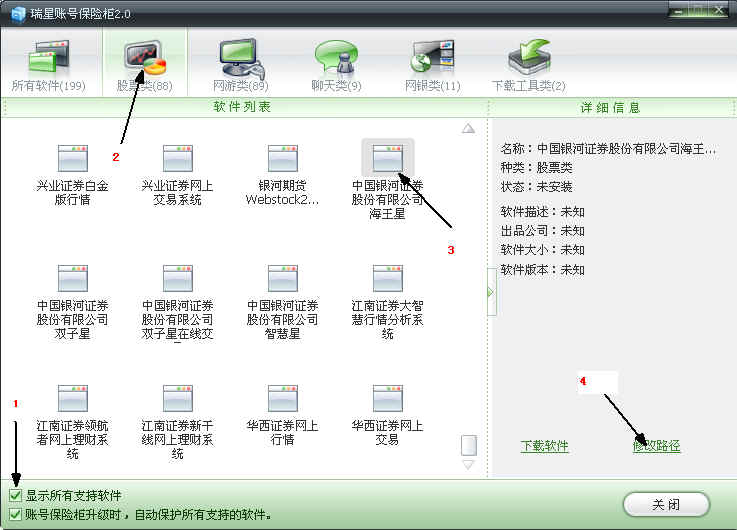Screen dimensions: 737x530
Task: Click the 种类：股票类 text
Action: pyautogui.click(x=536, y=167)
